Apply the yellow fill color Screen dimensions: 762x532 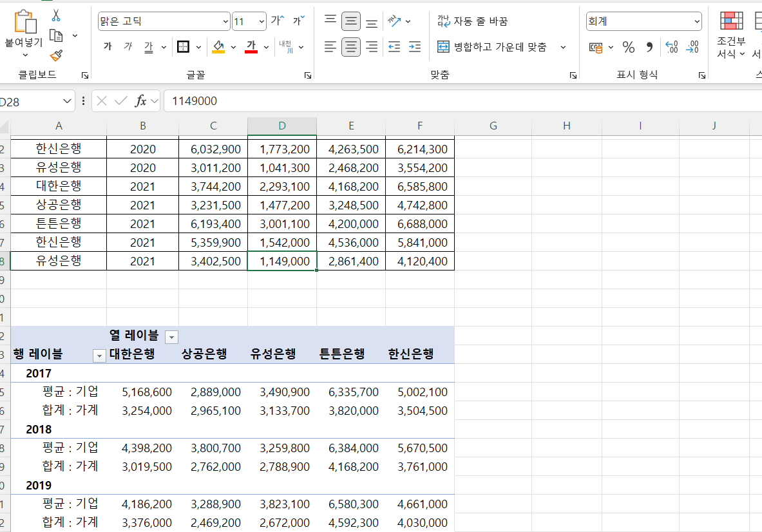coord(218,47)
